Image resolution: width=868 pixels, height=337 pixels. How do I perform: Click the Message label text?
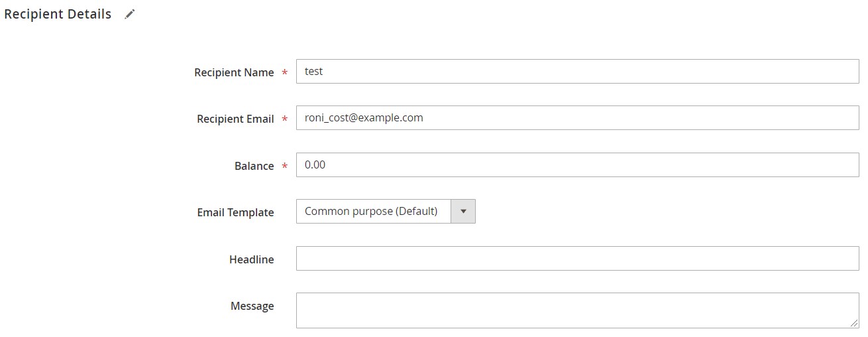pos(252,306)
